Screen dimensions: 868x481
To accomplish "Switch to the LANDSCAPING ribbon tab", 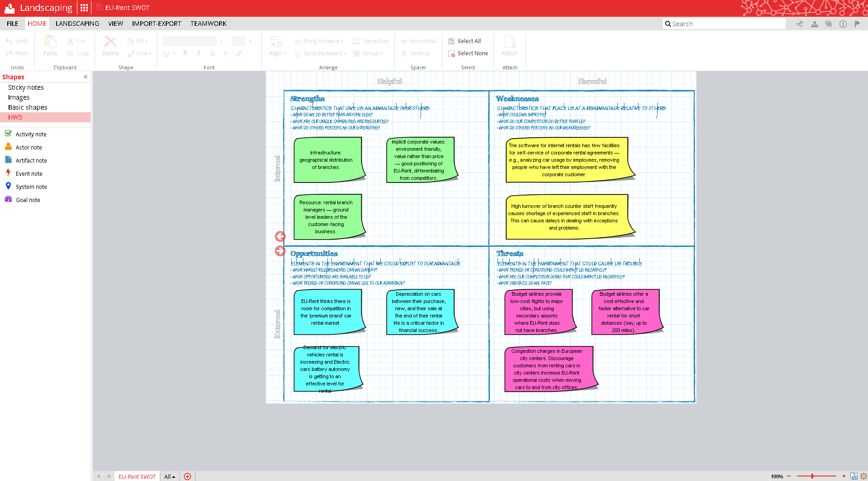I will pyautogui.click(x=77, y=24).
